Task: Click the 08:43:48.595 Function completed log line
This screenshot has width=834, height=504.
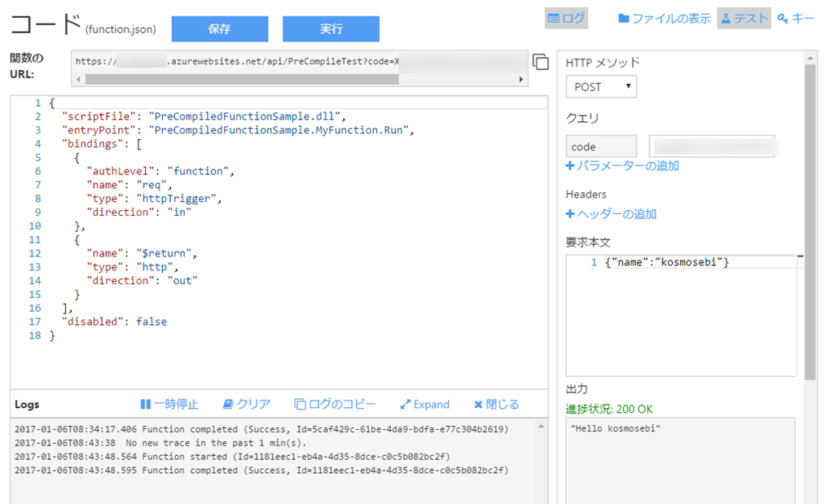Action: coord(261,471)
